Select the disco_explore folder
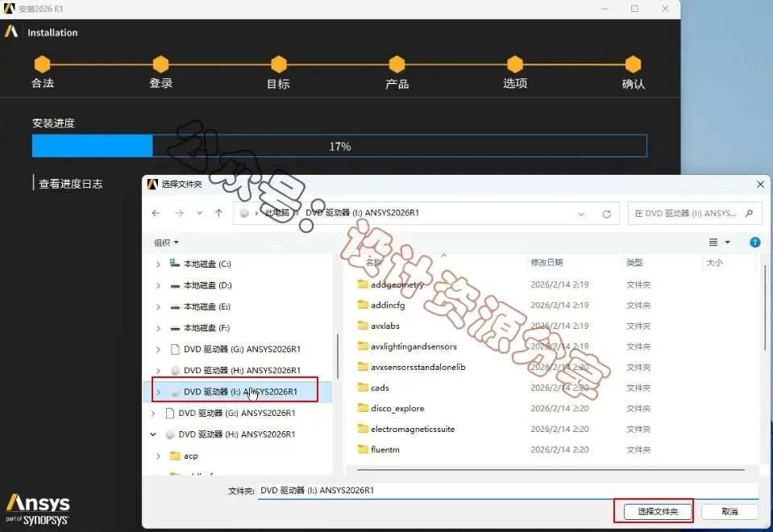Screen dimensions: 773x532 pos(397,409)
